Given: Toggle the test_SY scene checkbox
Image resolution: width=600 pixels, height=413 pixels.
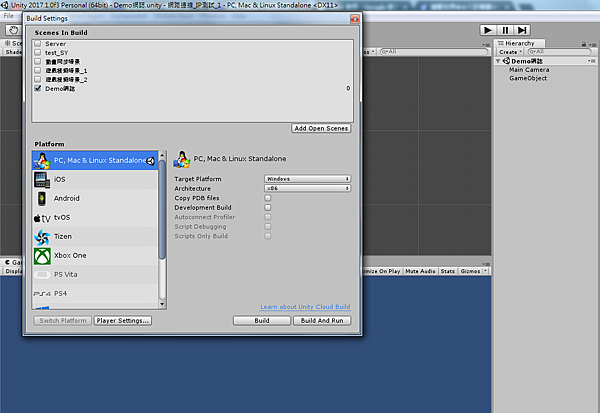Looking at the screenshot, I should click(38, 52).
